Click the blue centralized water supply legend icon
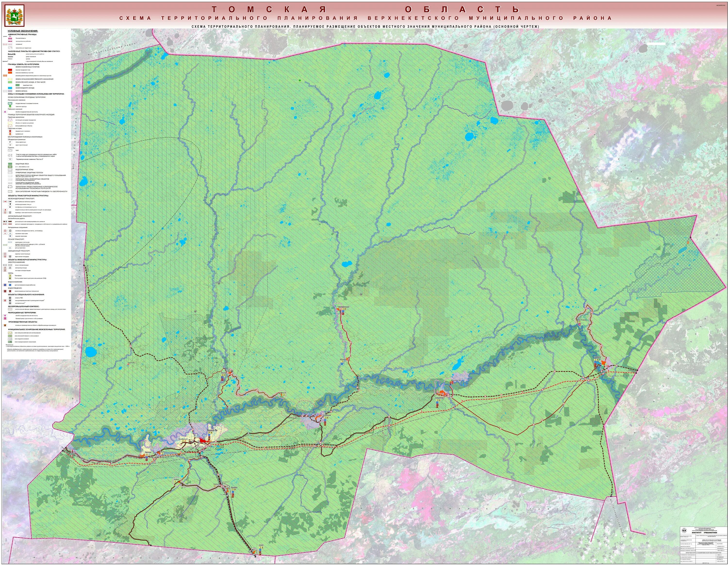Screen dimensions: 728x565 pyautogui.click(x=10, y=285)
